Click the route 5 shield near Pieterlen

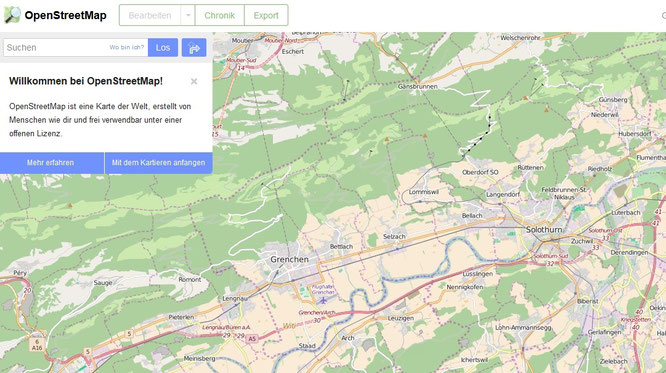click(129, 334)
